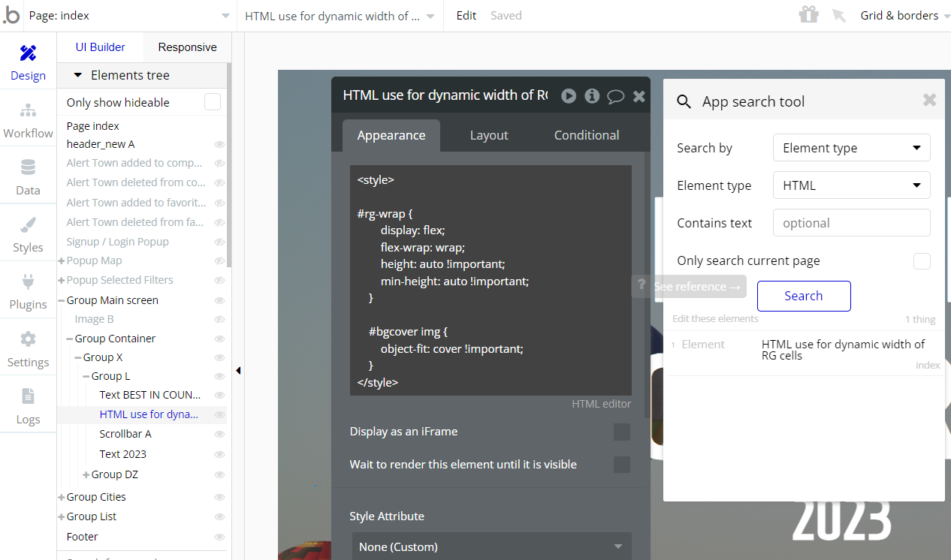Toggle visibility eye for header_new A
Screen dimensions: 951x560
click(x=219, y=144)
